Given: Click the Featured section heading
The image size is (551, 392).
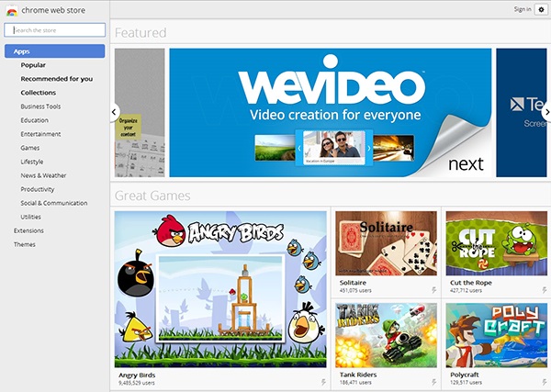Looking at the screenshot, I should point(141,33).
